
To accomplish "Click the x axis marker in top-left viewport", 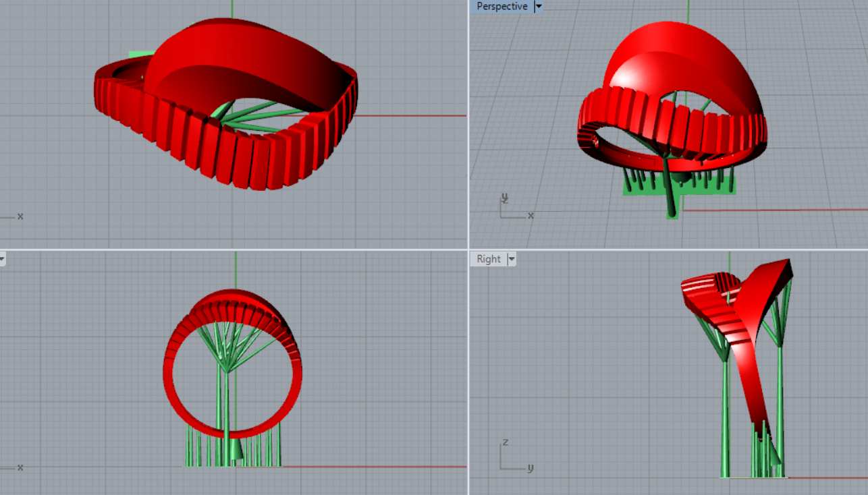I will pyautogui.click(x=20, y=216).
